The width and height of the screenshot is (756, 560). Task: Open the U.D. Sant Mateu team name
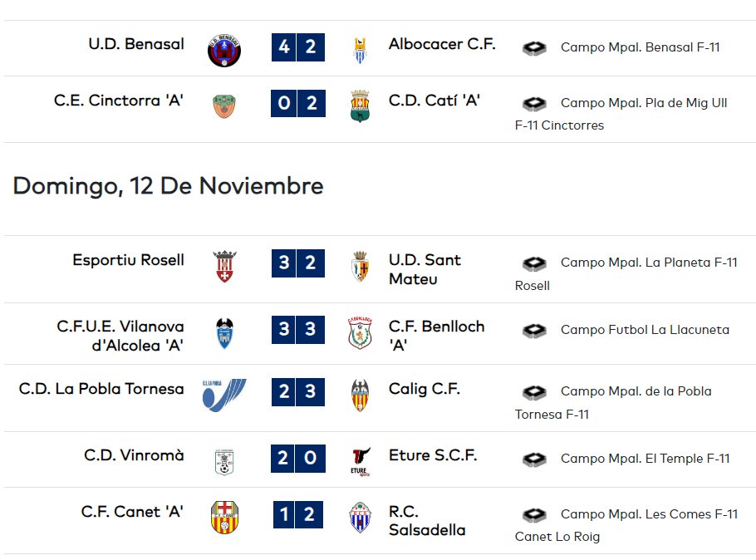click(x=425, y=269)
